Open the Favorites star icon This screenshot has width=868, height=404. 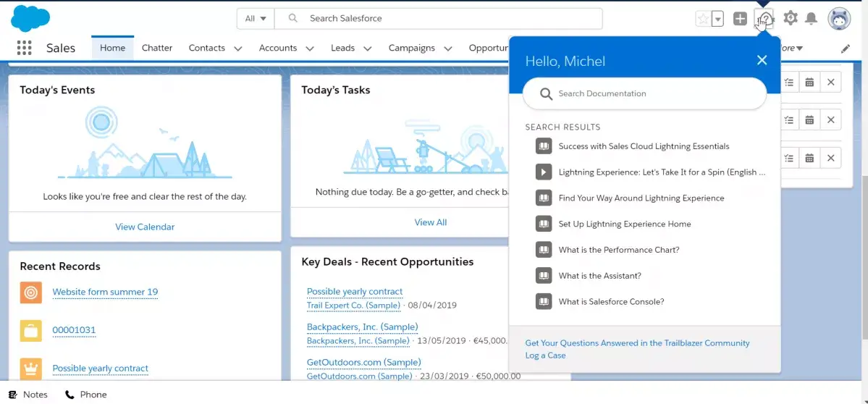[703, 19]
